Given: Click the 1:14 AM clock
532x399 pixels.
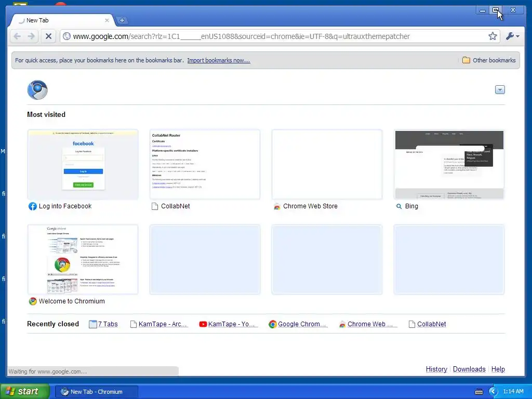Looking at the screenshot, I should coord(513,391).
